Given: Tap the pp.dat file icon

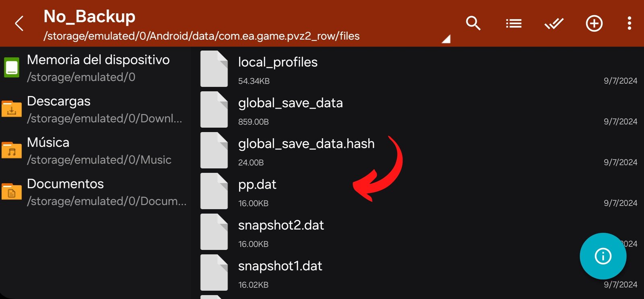Looking at the screenshot, I should [214, 191].
